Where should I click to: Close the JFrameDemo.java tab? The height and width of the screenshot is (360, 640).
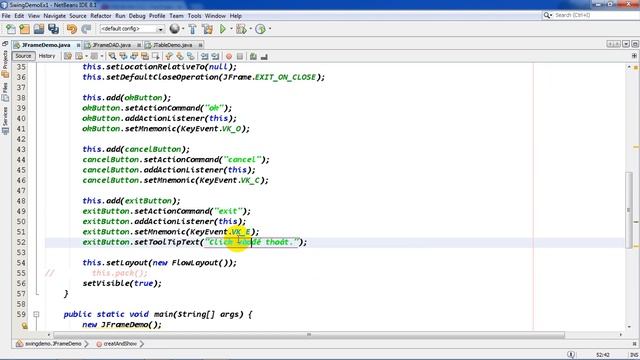coord(78,45)
